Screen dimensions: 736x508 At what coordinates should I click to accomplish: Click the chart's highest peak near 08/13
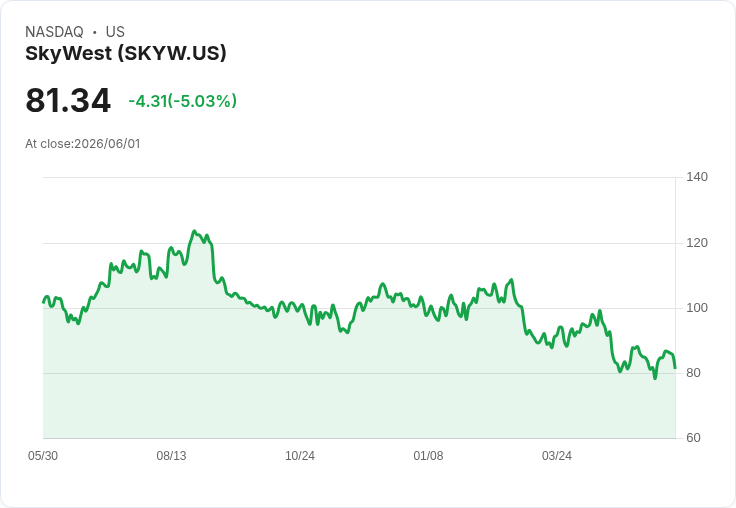194,231
